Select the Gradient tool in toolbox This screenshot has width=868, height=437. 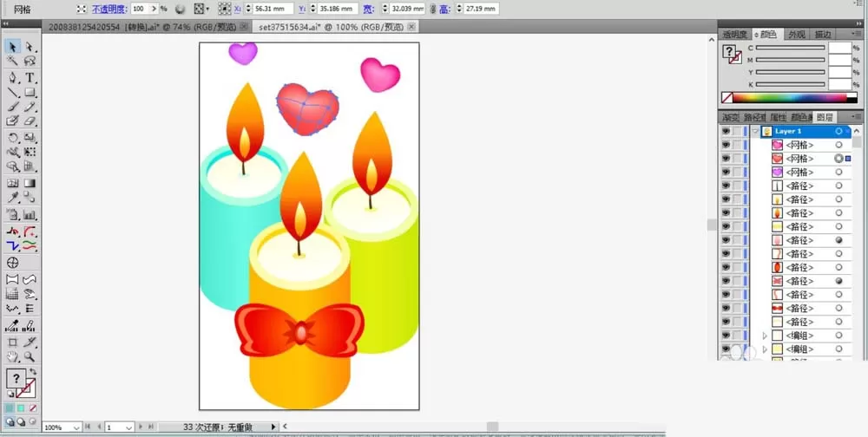(x=30, y=183)
